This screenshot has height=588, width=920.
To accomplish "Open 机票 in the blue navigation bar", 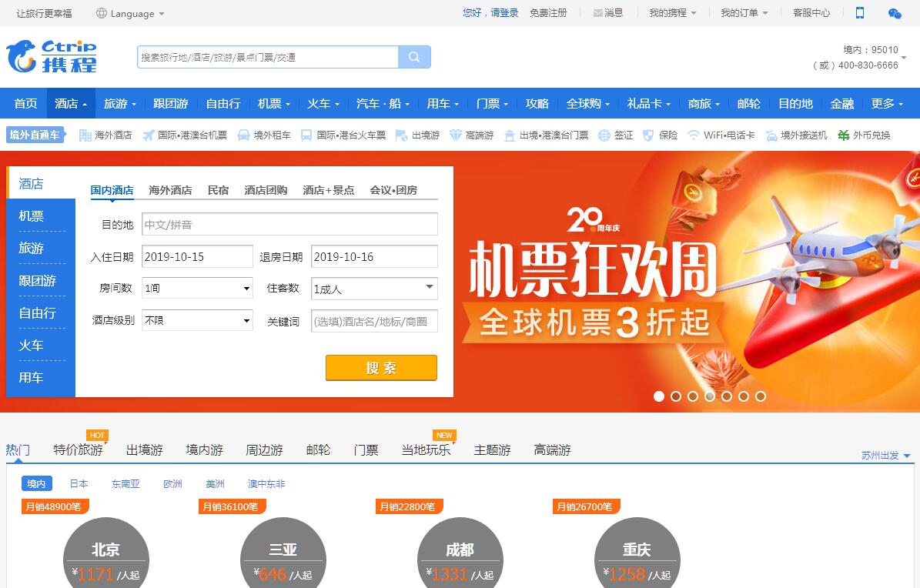I will point(273,103).
